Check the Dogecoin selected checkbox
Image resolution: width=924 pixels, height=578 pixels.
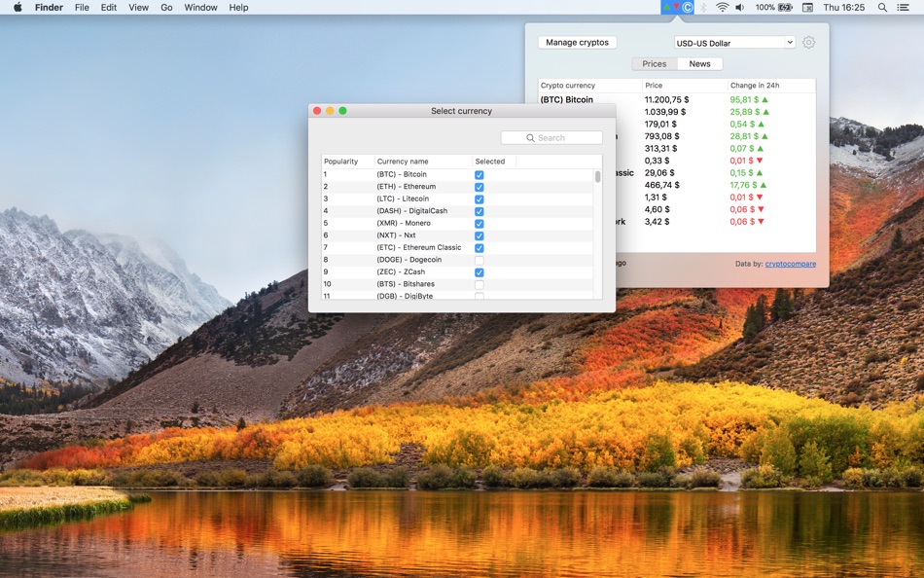[x=480, y=260]
